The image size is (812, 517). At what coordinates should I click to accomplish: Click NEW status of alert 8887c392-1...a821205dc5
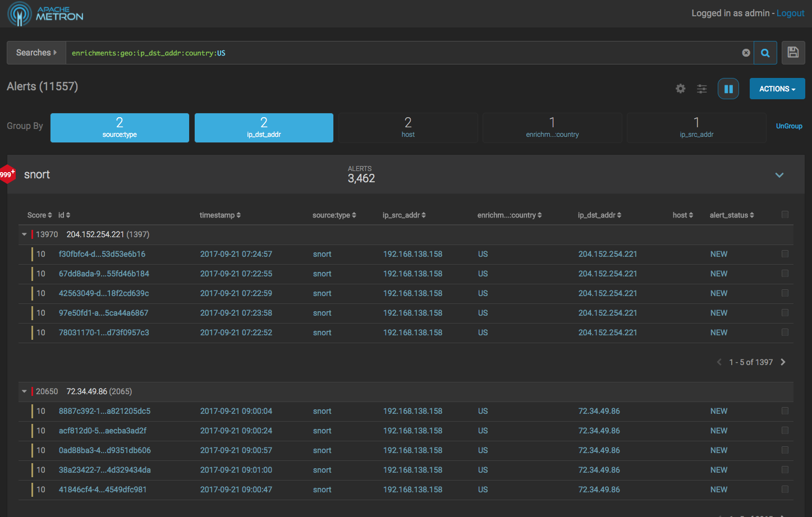(719, 411)
